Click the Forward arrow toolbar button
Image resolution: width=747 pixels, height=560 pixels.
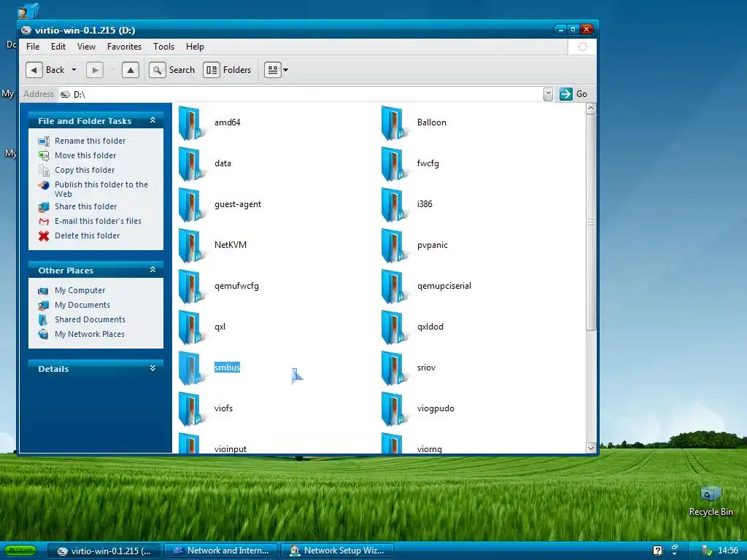click(95, 70)
